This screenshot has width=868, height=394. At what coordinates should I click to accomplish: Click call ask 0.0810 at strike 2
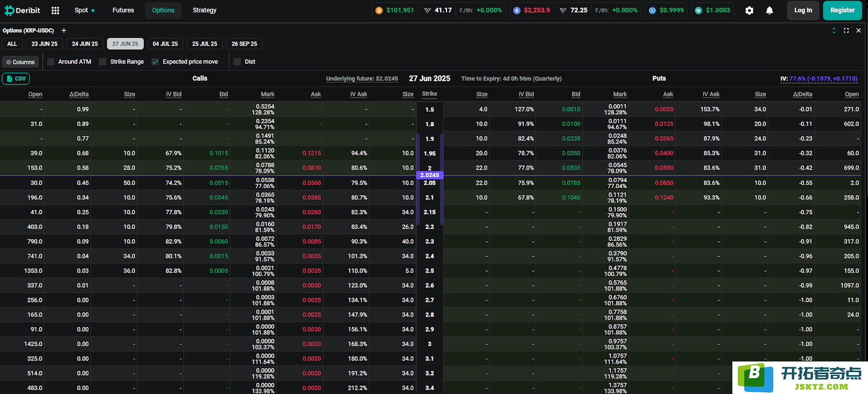pos(311,168)
